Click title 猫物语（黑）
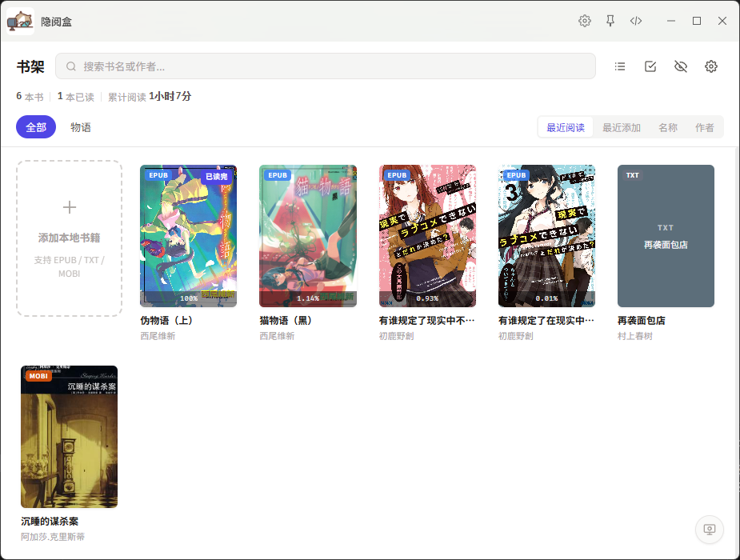Image resolution: width=740 pixels, height=560 pixels. click(286, 320)
